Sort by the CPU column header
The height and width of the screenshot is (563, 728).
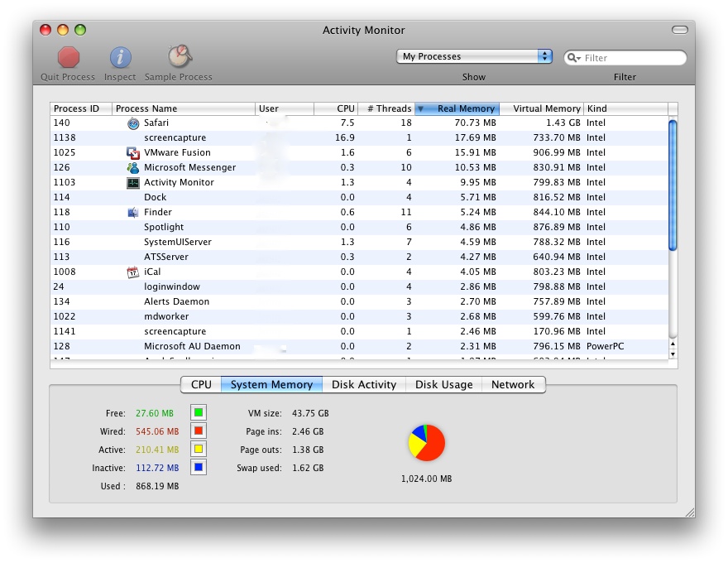pyautogui.click(x=336, y=108)
